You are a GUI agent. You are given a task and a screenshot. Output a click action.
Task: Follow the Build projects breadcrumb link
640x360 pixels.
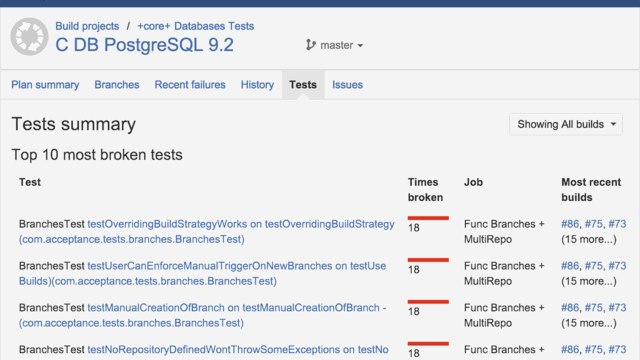point(87,26)
